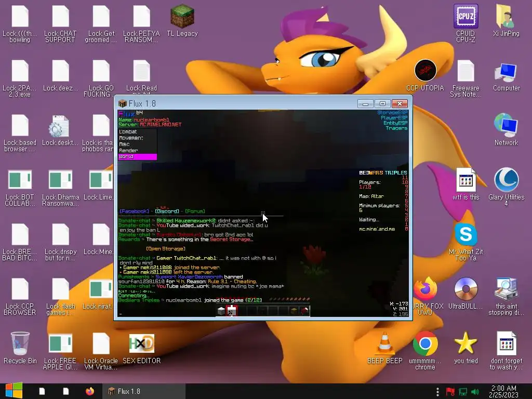Open Firefox from the taskbar
The height and width of the screenshot is (399, 532).
[x=90, y=391]
